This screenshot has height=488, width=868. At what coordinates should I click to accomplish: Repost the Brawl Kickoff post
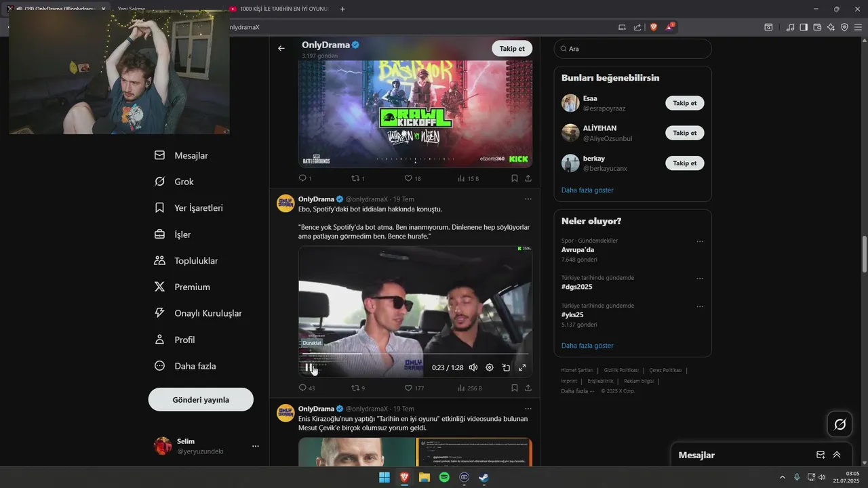[x=357, y=178]
